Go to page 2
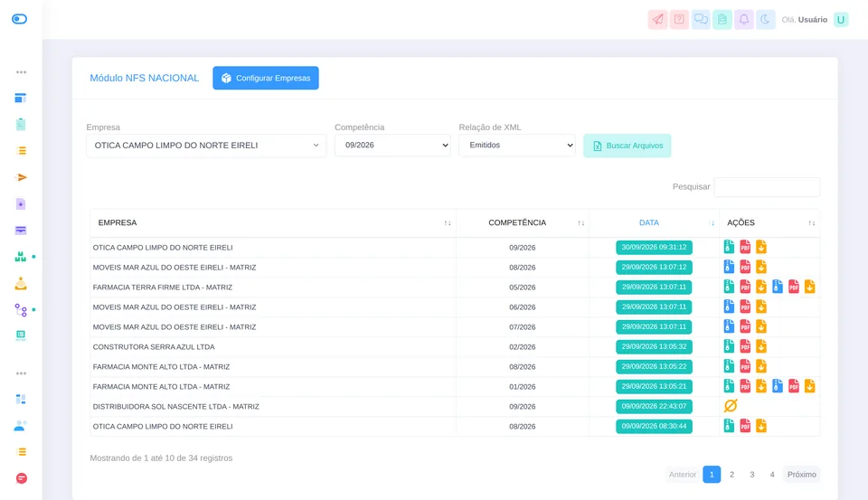 731,475
